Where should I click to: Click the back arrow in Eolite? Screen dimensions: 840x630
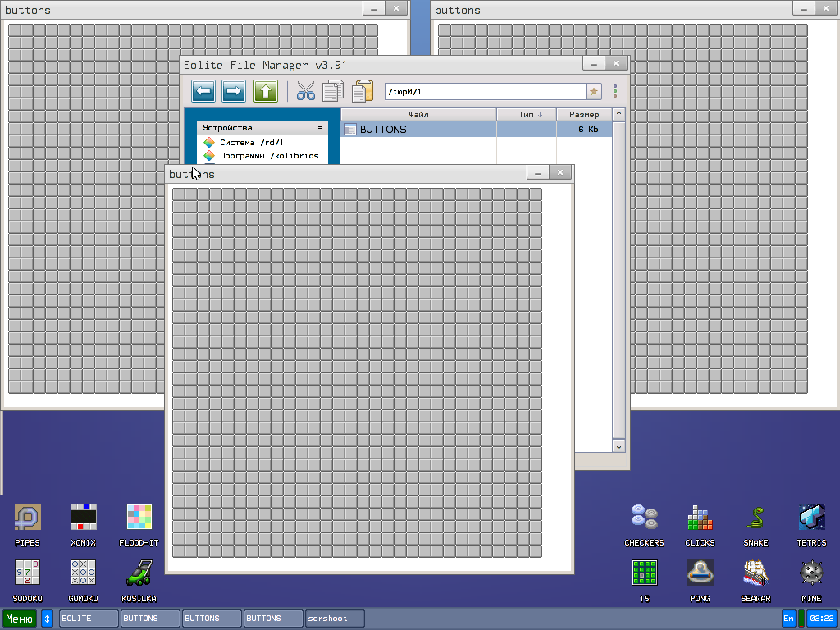coord(203,91)
